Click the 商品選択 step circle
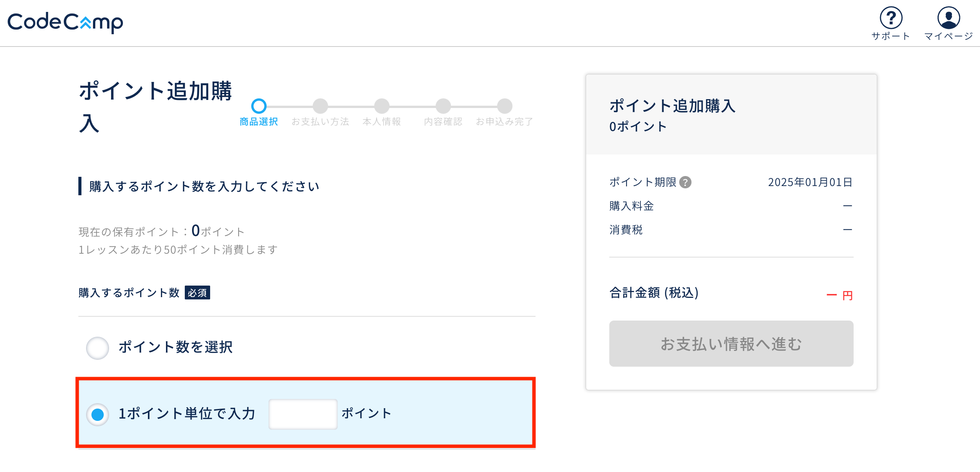Screen dimensions: 980x472 tap(259, 106)
